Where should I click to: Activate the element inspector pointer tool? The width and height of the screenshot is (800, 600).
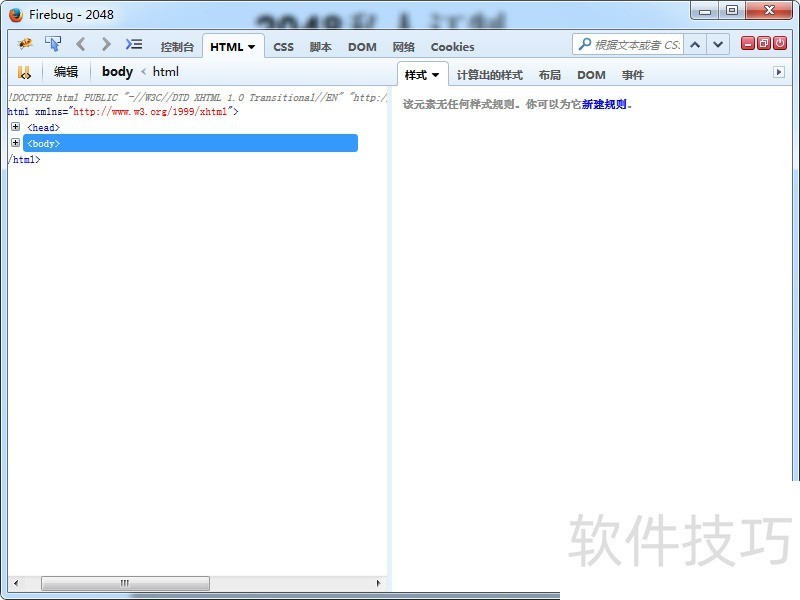[53, 44]
